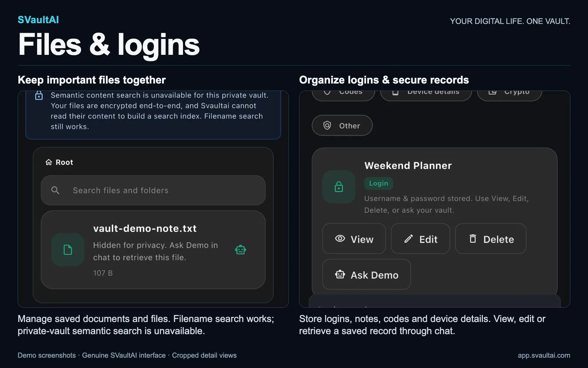Click the Ask Demo button

tap(366, 275)
